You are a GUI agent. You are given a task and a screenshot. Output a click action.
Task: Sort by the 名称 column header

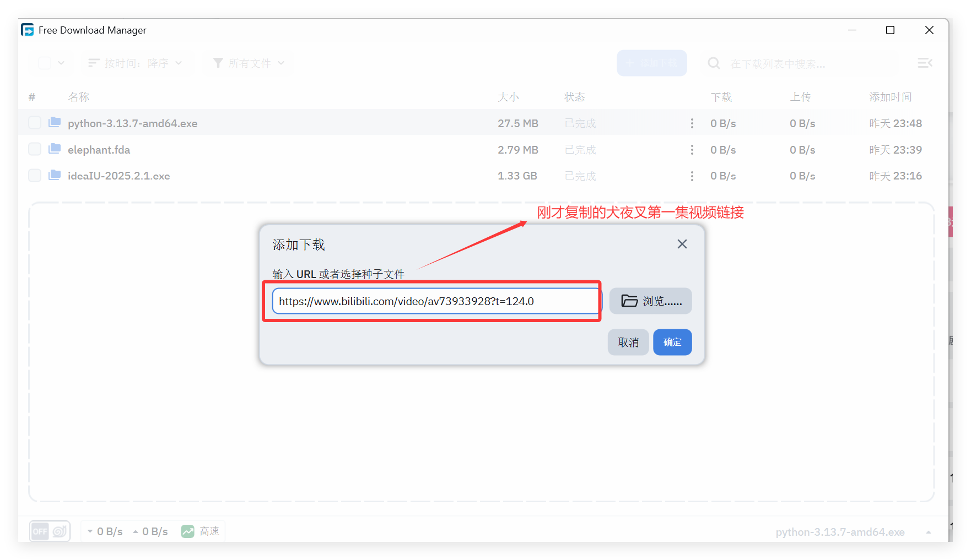coord(79,97)
